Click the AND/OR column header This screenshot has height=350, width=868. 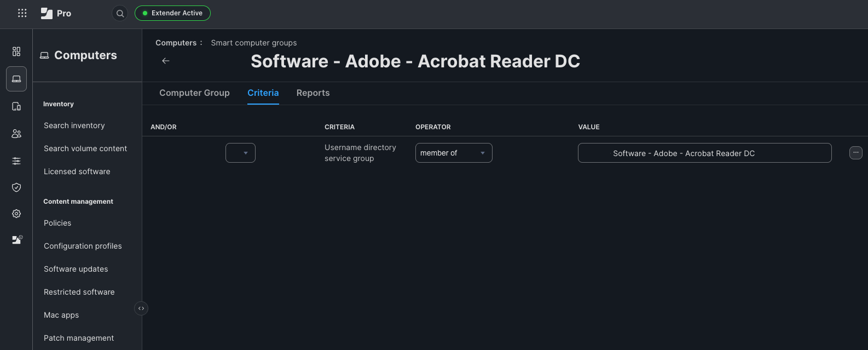(164, 127)
